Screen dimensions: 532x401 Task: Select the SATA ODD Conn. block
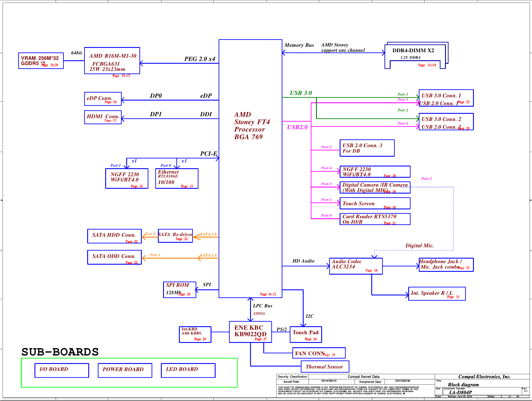(115, 257)
